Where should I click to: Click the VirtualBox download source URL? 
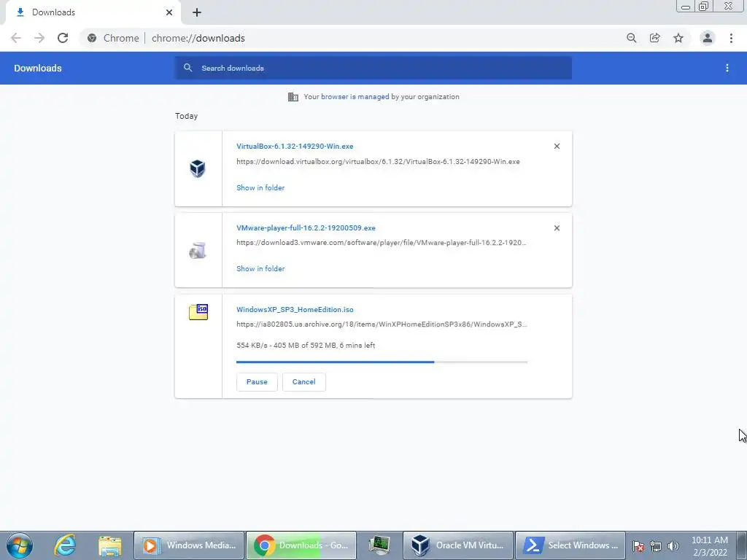tap(378, 161)
